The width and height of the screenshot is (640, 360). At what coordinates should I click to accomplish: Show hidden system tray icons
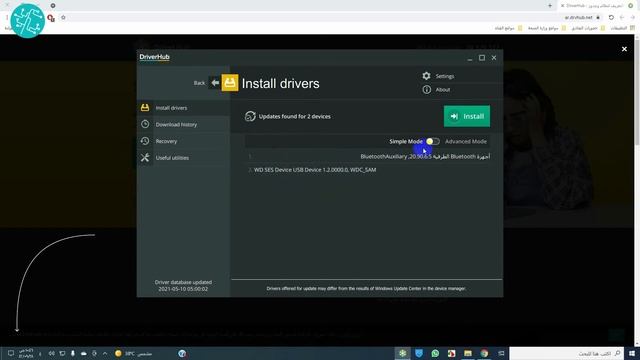(x=105, y=353)
